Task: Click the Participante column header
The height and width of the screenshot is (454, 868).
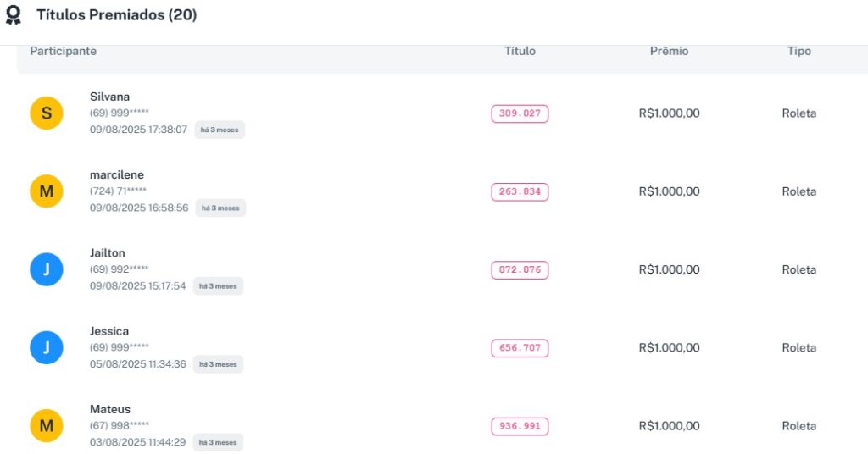Action: [64, 51]
